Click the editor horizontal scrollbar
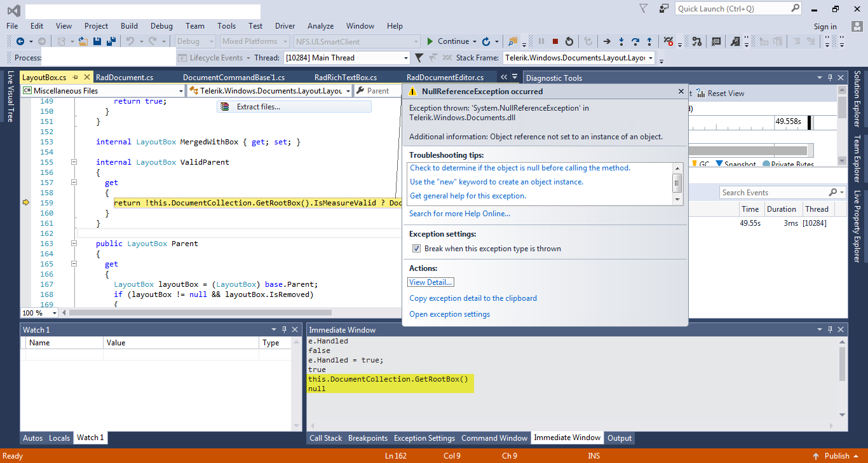The height and width of the screenshot is (463, 868). pos(200,313)
